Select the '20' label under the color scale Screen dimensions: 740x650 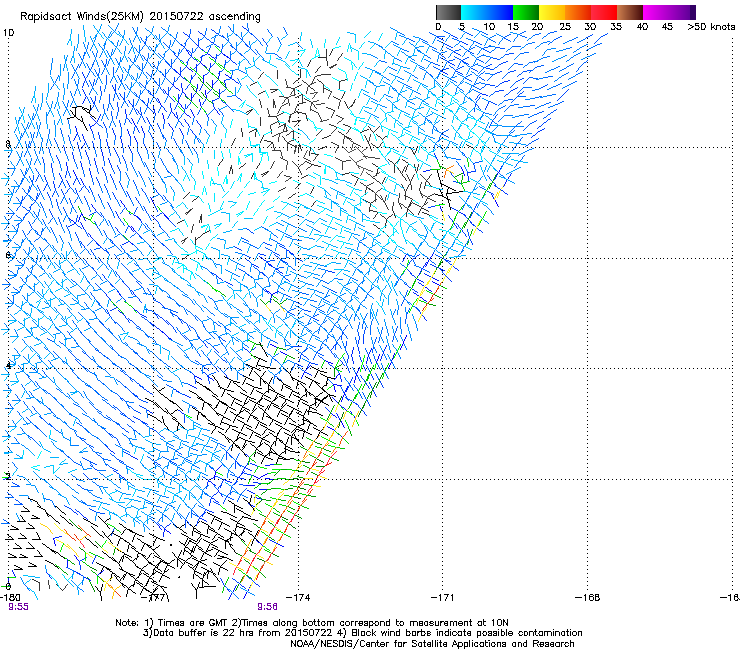coord(537,26)
